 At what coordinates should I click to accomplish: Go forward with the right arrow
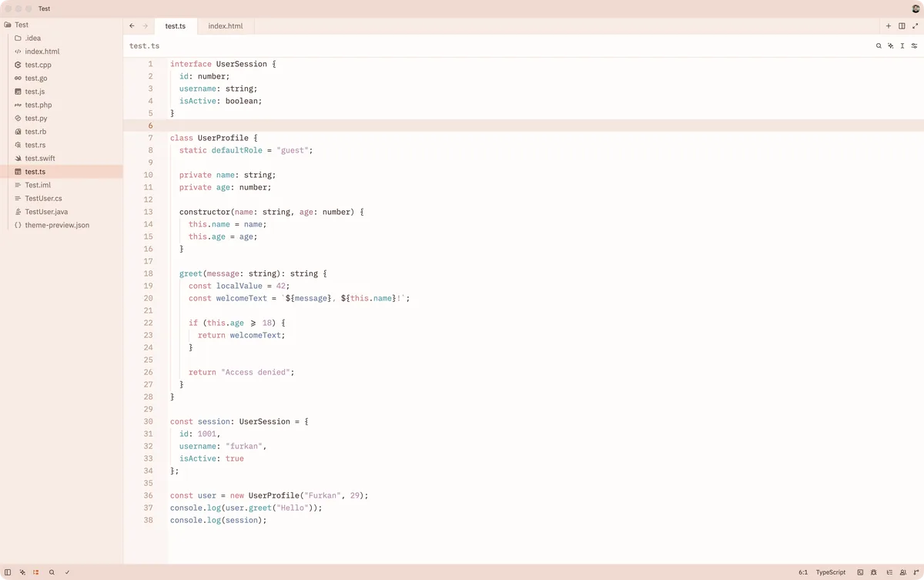(x=145, y=25)
